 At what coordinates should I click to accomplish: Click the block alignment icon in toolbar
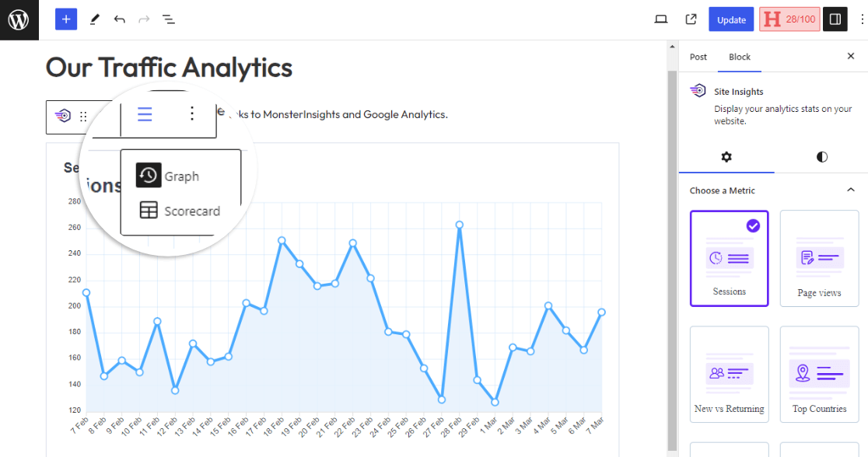145,114
